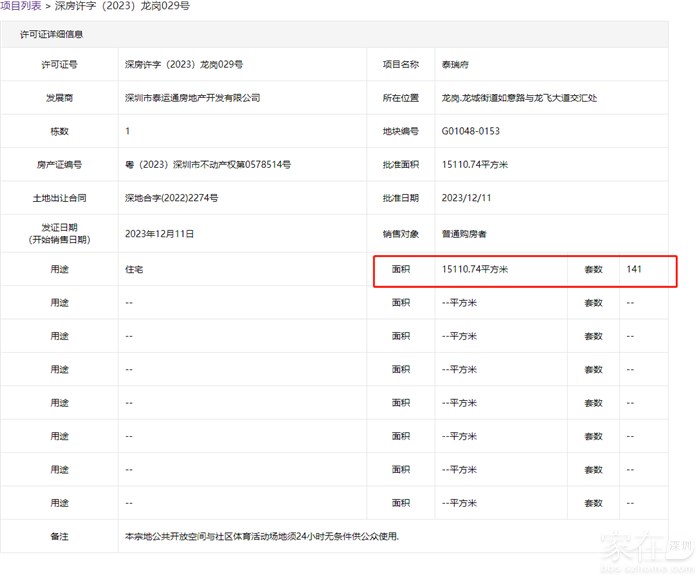The width and height of the screenshot is (700, 576).
Task: Click the 批准面积 value 15110.74平方米
Action: coord(475,165)
